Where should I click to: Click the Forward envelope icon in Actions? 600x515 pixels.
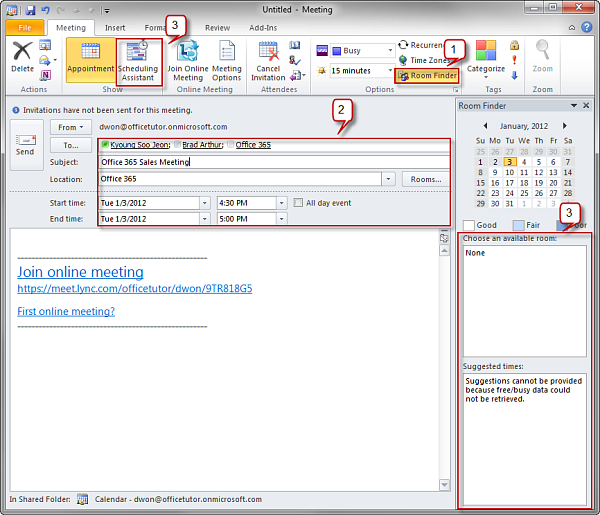click(45, 60)
